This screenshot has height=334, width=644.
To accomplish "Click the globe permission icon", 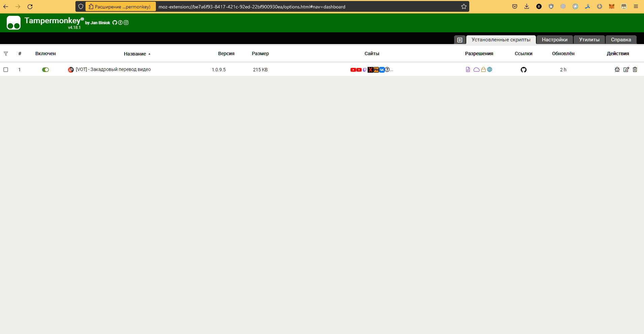I will (490, 70).
